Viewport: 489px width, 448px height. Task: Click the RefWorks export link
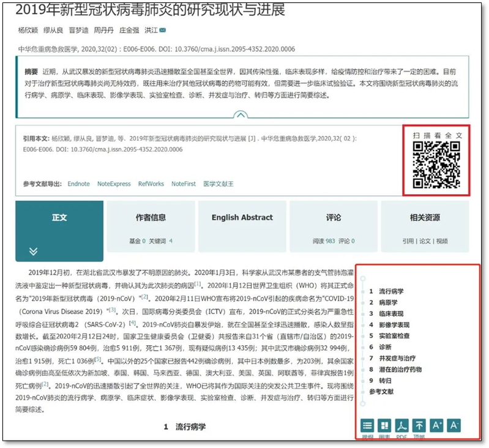click(x=151, y=184)
